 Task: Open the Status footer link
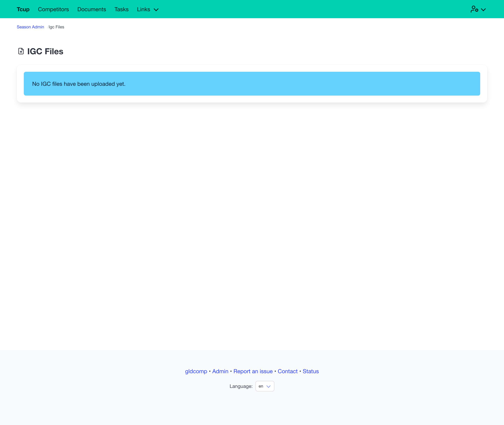point(311,371)
